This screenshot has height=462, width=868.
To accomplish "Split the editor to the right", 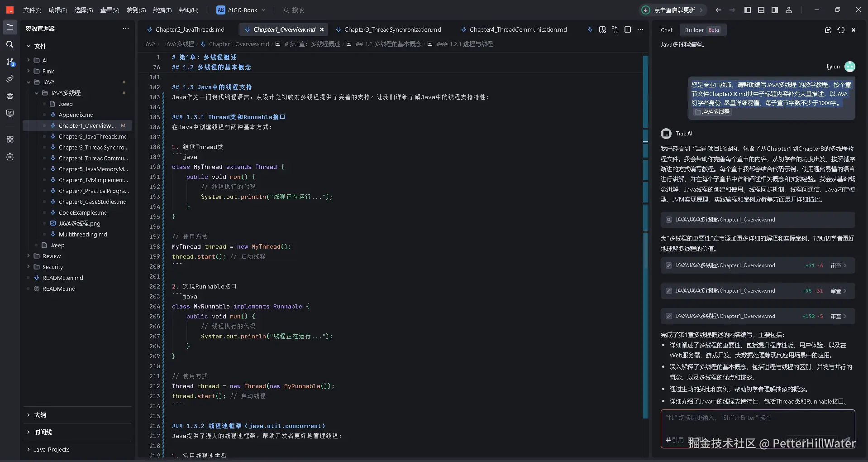I will [628, 29].
